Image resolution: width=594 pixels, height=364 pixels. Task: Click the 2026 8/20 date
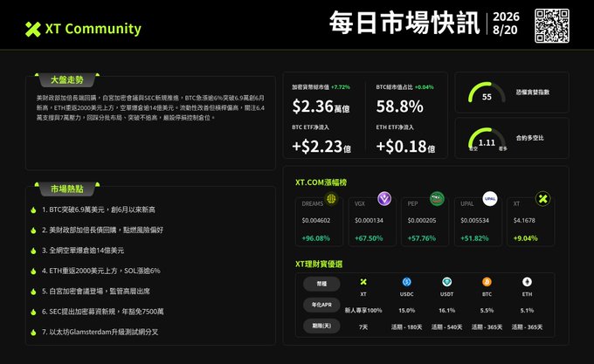(506, 23)
